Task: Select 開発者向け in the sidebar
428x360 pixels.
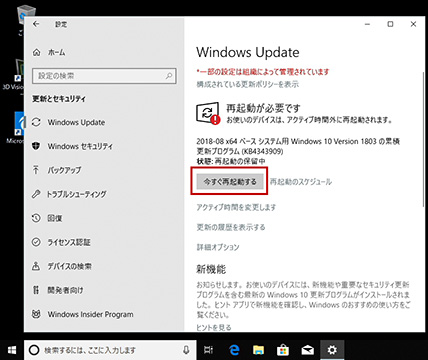Action: [57, 290]
